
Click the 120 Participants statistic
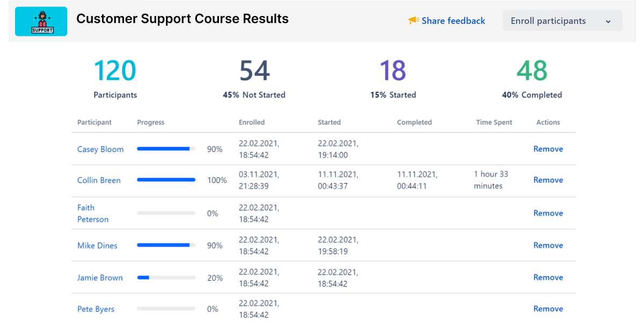tap(115, 78)
